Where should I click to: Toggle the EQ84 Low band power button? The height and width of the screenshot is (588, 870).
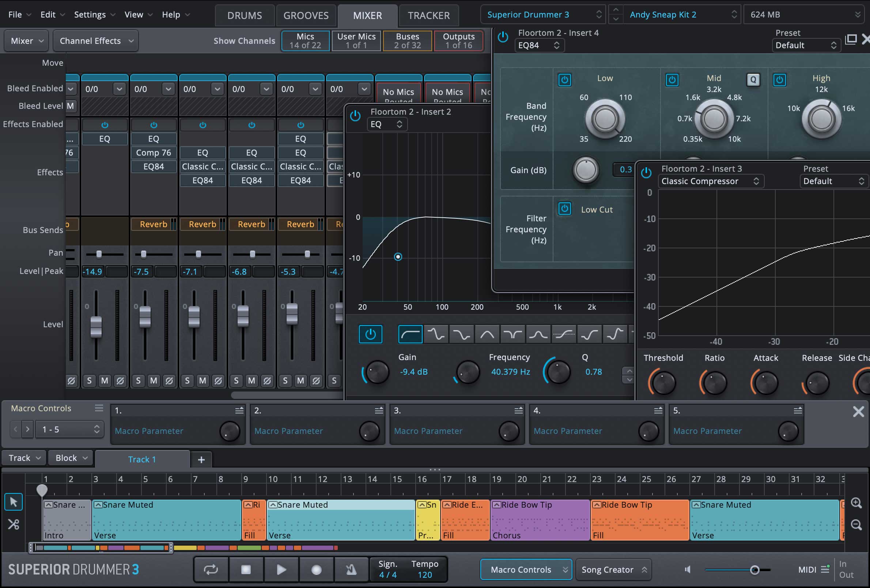[x=564, y=80]
